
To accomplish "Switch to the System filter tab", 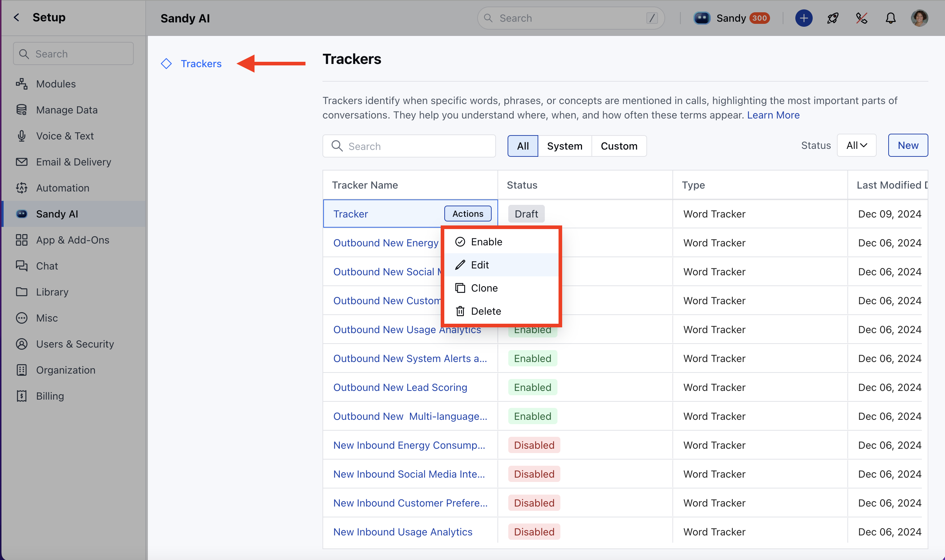I will pos(564,146).
